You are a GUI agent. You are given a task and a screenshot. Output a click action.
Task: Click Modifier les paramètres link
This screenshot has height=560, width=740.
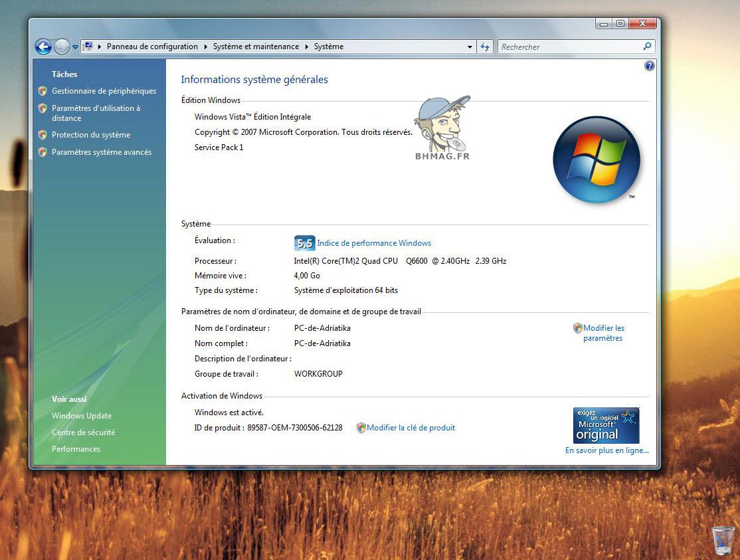click(x=604, y=333)
